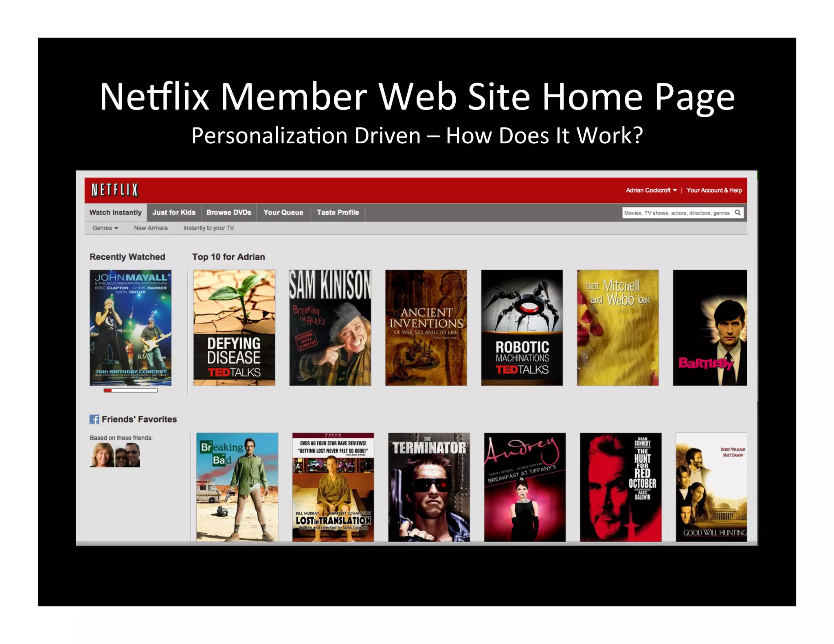Open Your Account & Help
The width and height of the screenshot is (834, 644).
point(714,190)
